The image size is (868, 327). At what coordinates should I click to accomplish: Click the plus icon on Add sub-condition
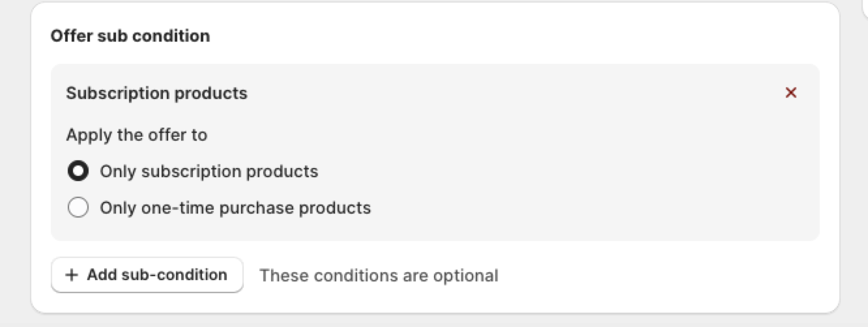pos(72,275)
